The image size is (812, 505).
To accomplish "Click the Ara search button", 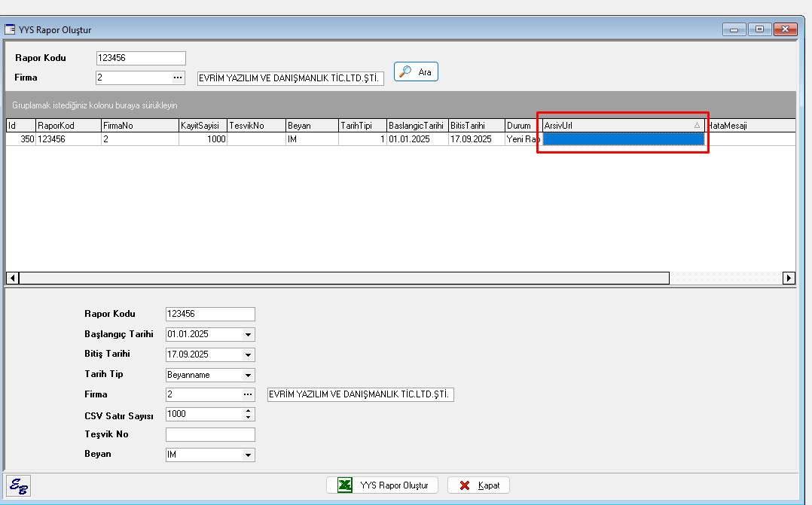I will point(416,71).
